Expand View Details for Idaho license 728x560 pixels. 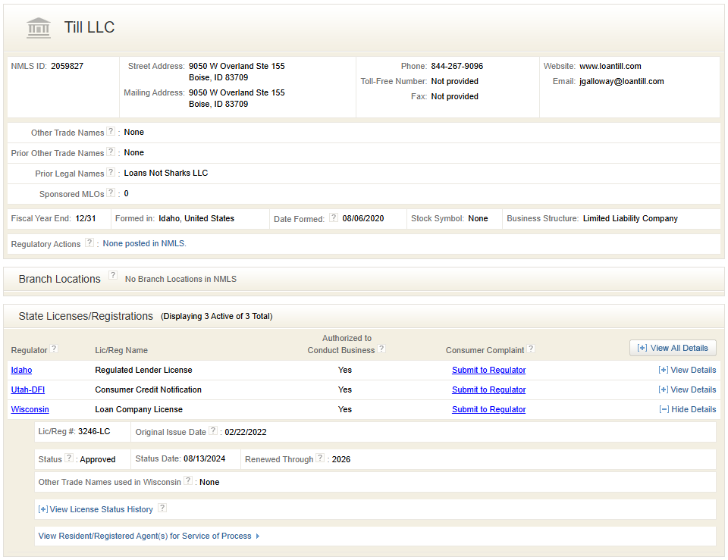tap(687, 370)
